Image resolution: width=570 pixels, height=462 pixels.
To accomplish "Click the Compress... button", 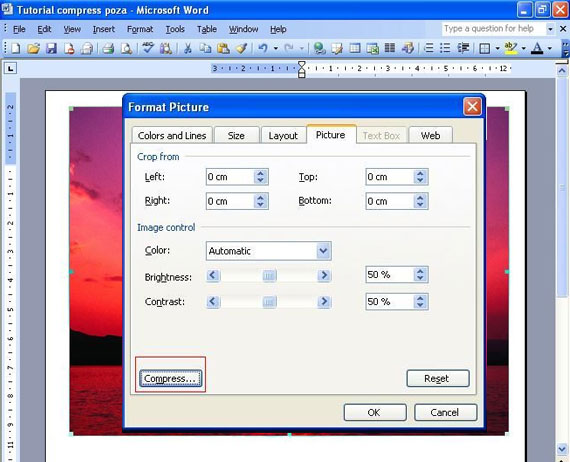I will click(x=170, y=378).
